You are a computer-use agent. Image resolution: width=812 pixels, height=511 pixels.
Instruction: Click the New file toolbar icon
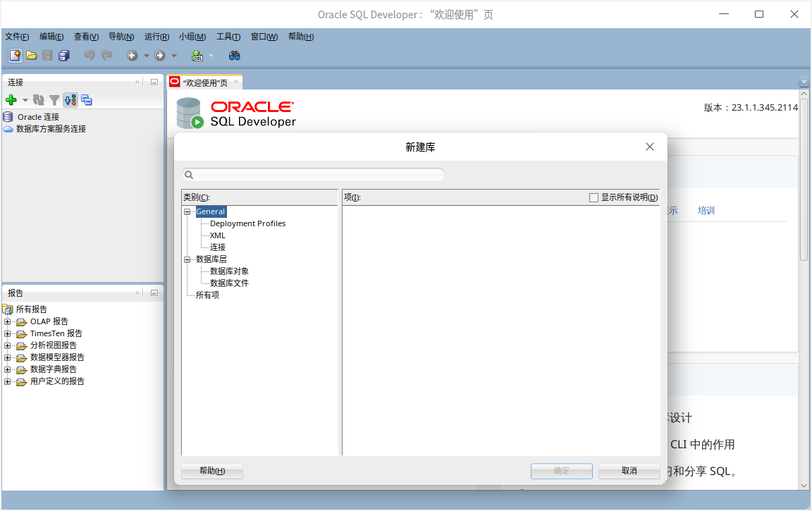[x=16, y=56]
